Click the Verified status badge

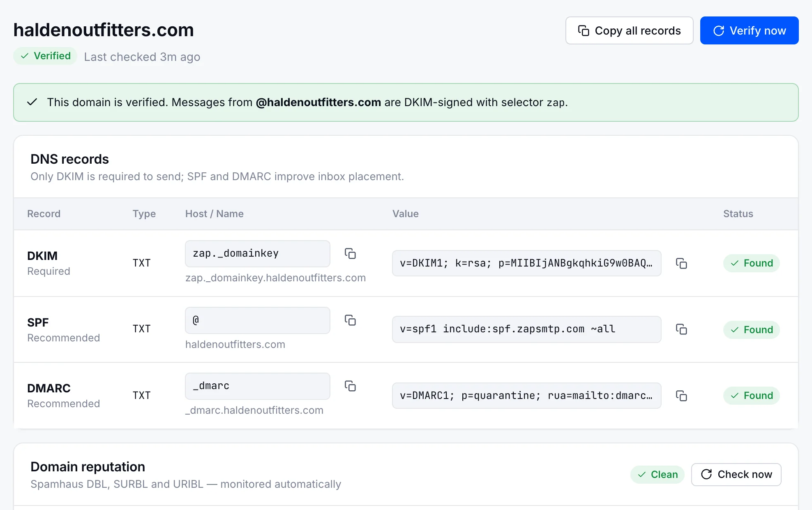coord(45,56)
